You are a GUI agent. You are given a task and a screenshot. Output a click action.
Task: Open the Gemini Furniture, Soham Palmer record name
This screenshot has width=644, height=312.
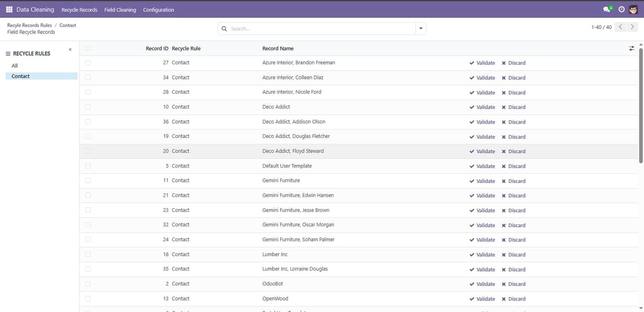299,239
